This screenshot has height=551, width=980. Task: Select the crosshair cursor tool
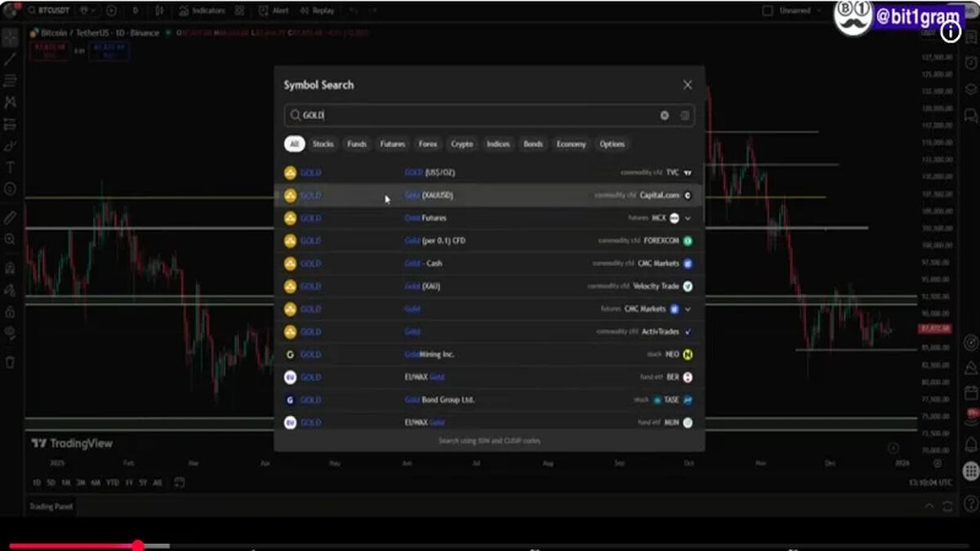10,38
